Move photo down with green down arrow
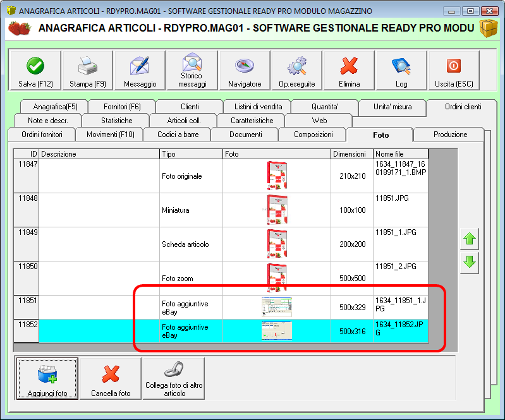 (470, 263)
